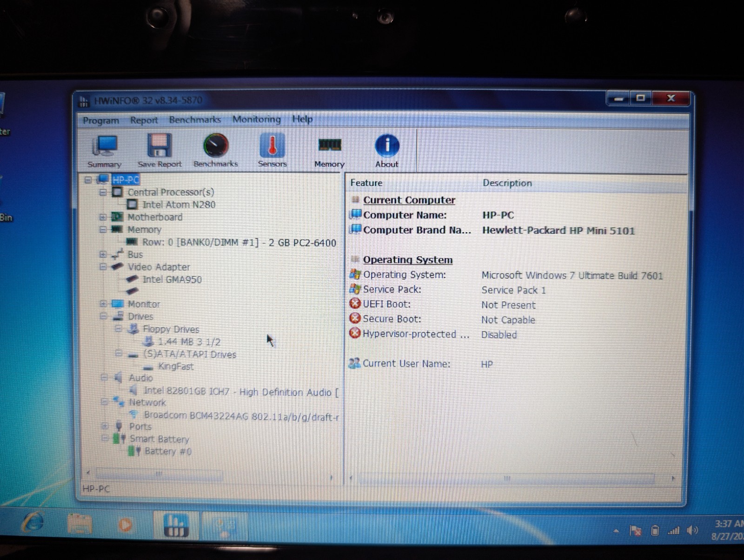744x560 pixels.
Task: Collapse the (S)ATA/ATAPI Drives node
Action: pyautogui.click(x=119, y=354)
